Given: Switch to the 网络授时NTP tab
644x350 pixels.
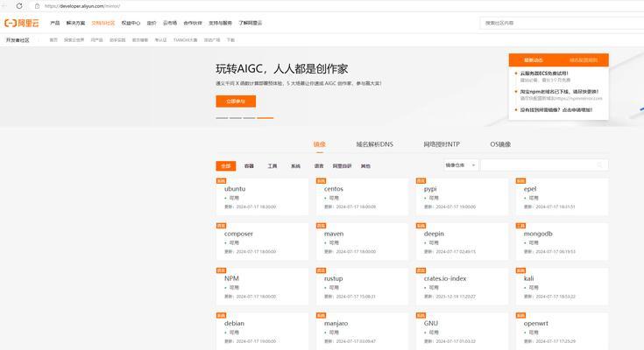Looking at the screenshot, I should [442, 144].
